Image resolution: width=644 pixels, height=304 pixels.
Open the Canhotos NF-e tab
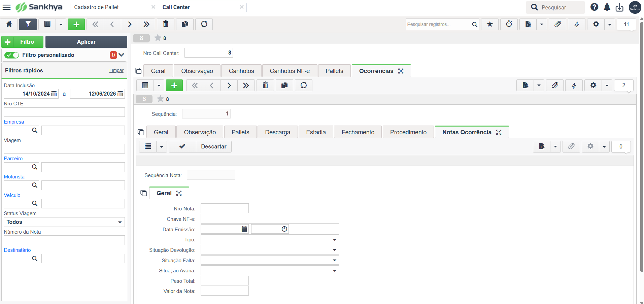coord(290,71)
